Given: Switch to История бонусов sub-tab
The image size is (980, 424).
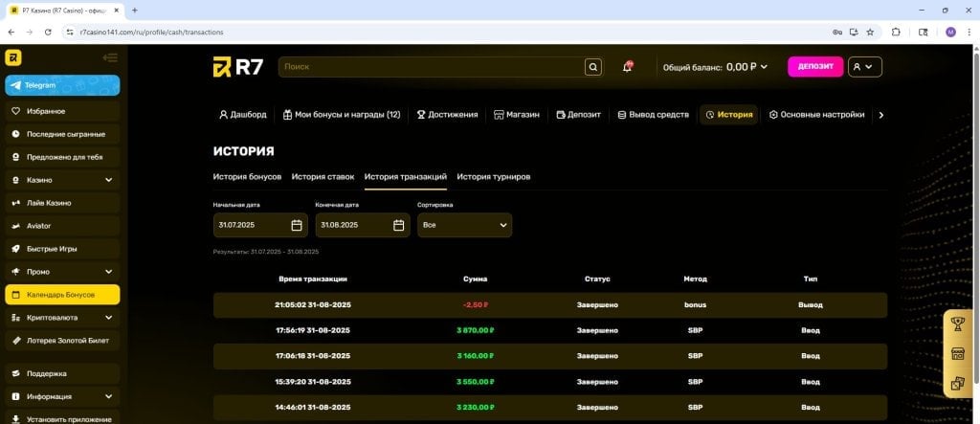Looking at the screenshot, I should click(247, 177).
